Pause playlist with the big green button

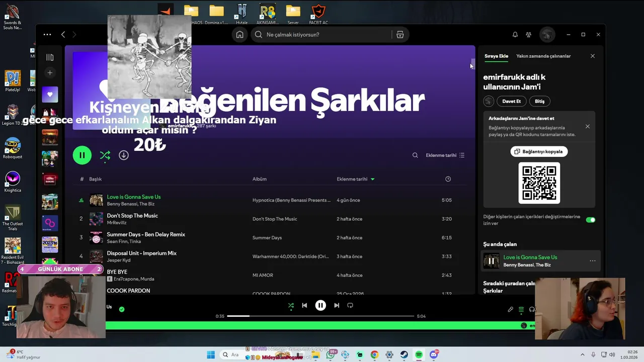click(x=82, y=155)
